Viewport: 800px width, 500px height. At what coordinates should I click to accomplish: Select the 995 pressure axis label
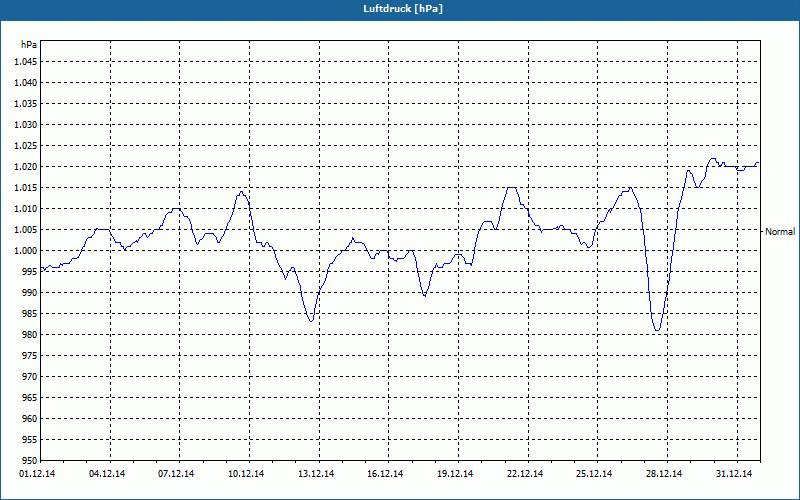coord(30,271)
